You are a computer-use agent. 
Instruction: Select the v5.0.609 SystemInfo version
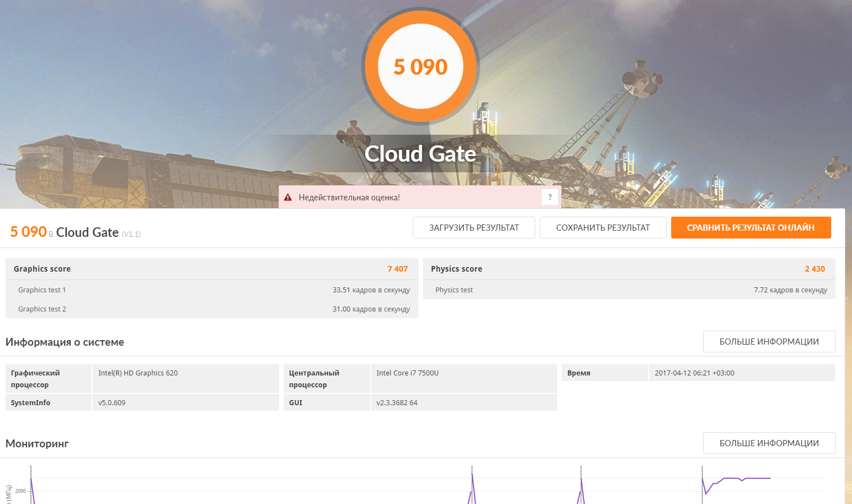point(112,403)
